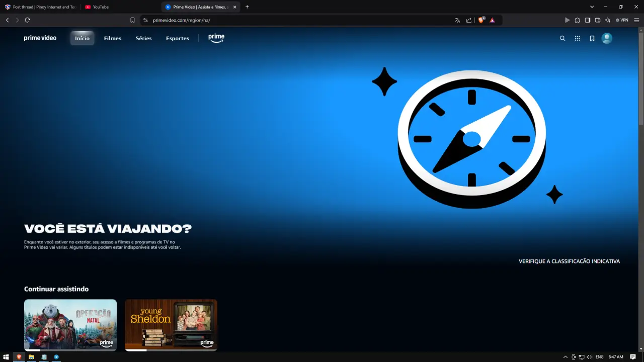This screenshot has width=644, height=362.
Task: Open the Filmes menu item
Action: [113, 38]
